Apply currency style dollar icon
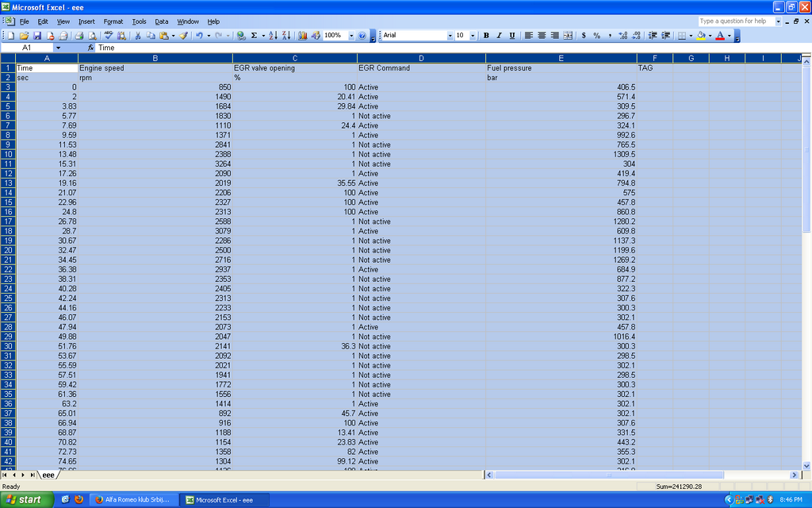 [x=584, y=35]
